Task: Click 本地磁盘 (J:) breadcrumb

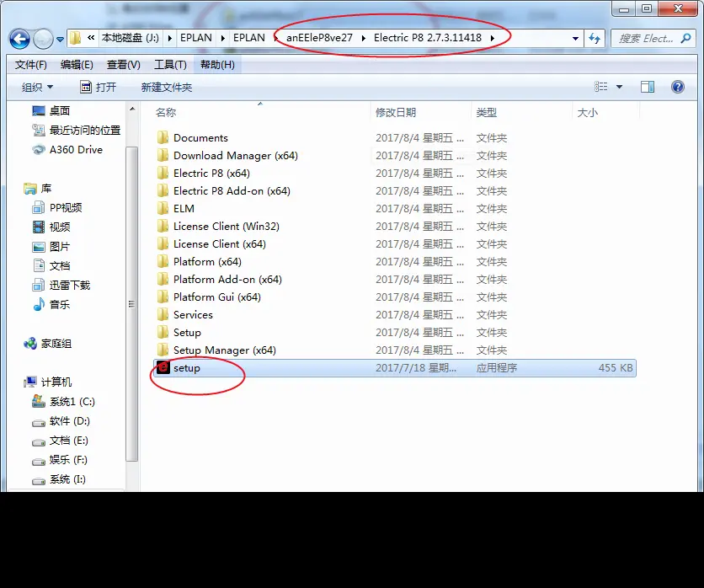Action: (x=131, y=38)
